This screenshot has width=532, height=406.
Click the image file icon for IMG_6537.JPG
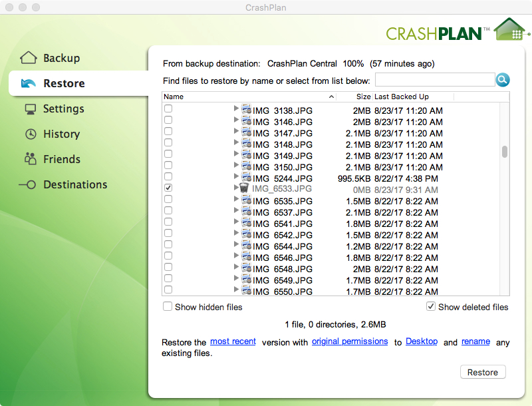pyautogui.click(x=246, y=211)
